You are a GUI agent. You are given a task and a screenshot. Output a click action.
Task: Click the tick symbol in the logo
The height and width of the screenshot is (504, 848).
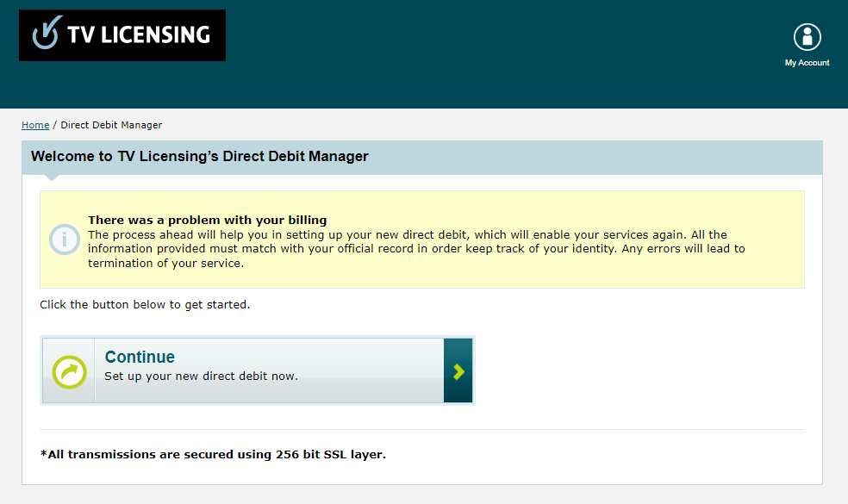[x=44, y=34]
